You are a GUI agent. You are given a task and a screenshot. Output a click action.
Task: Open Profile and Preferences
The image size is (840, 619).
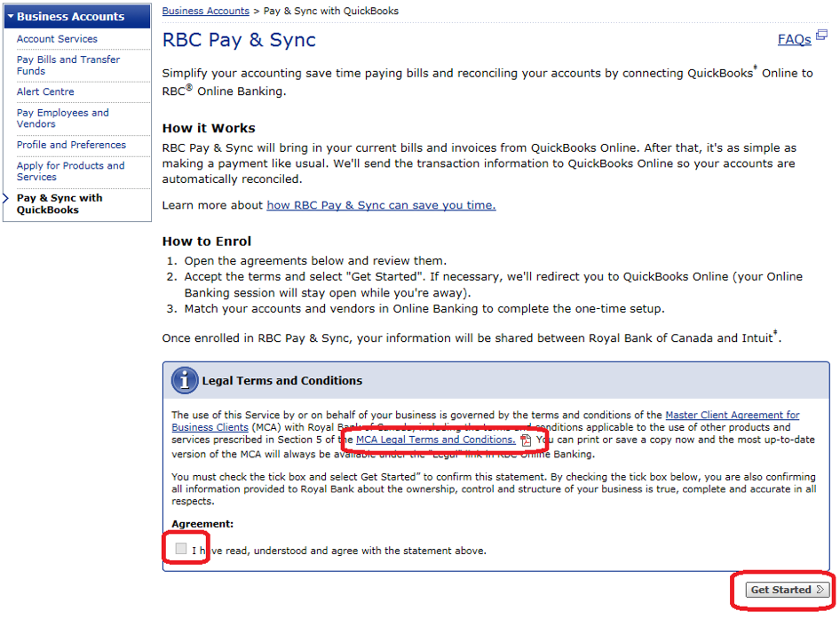(71, 145)
